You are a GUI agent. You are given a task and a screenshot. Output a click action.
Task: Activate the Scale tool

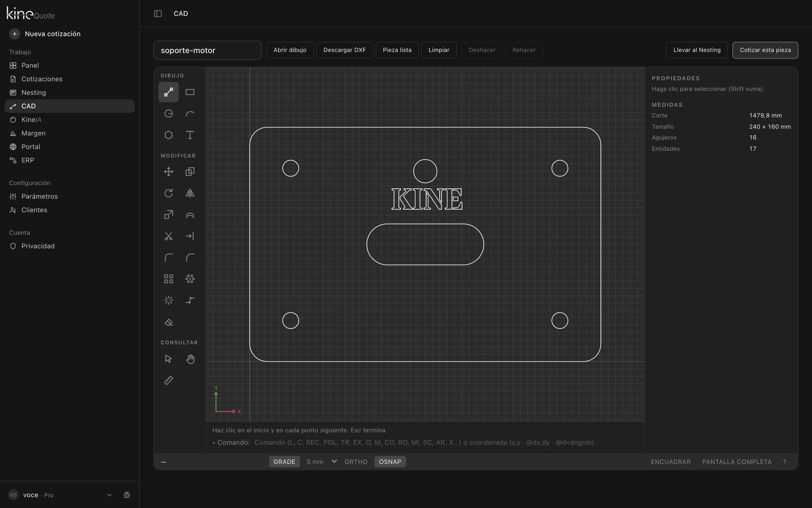[x=168, y=215]
